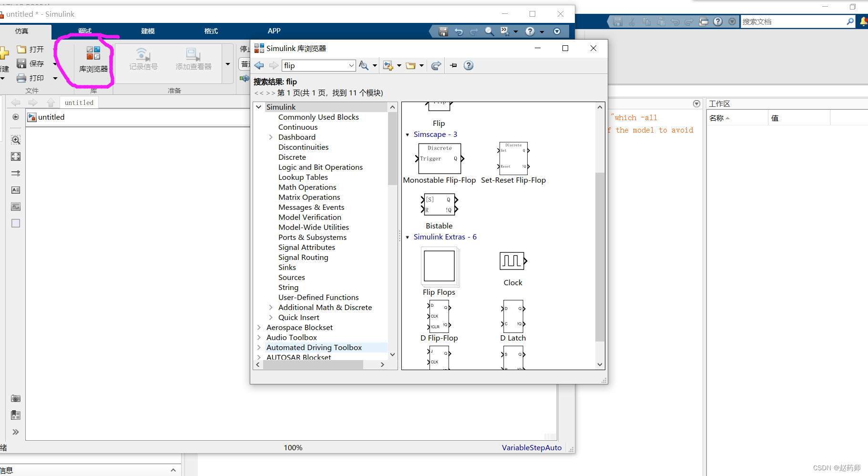Expand the Dashboard tree node

pyautogui.click(x=271, y=137)
